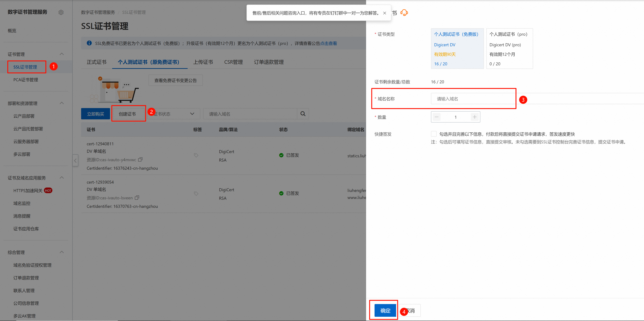Click the blue 确定 button
The height and width of the screenshot is (321, 644).
tap(385, 310)
